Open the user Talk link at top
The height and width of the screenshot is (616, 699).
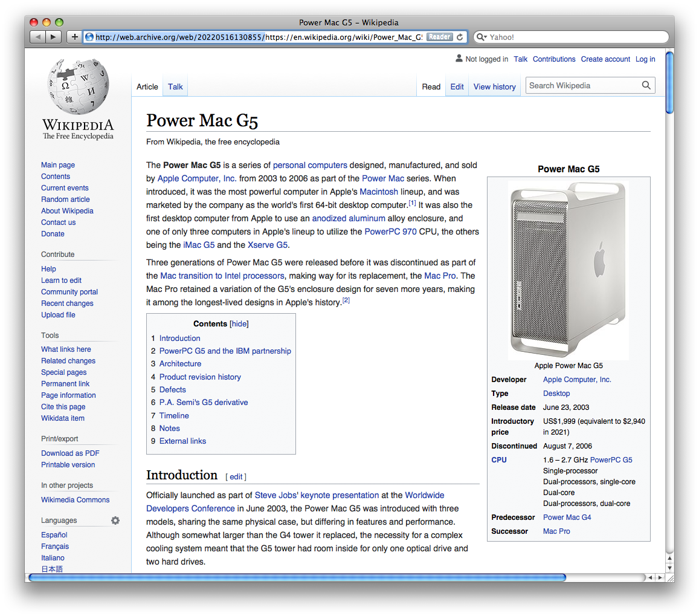tap(520, 59)
